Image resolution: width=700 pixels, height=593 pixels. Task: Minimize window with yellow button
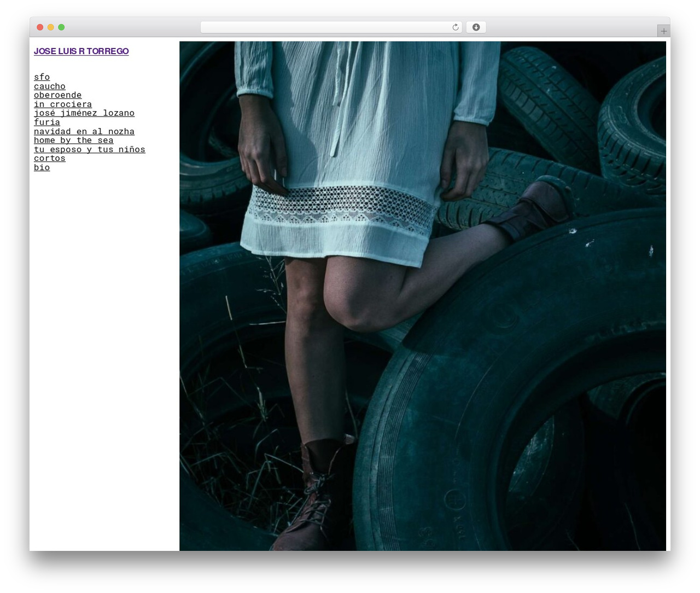[51, 27]
